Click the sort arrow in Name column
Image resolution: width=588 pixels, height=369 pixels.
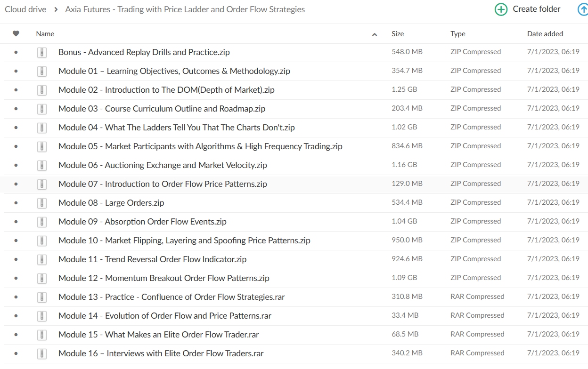point(375,34)
